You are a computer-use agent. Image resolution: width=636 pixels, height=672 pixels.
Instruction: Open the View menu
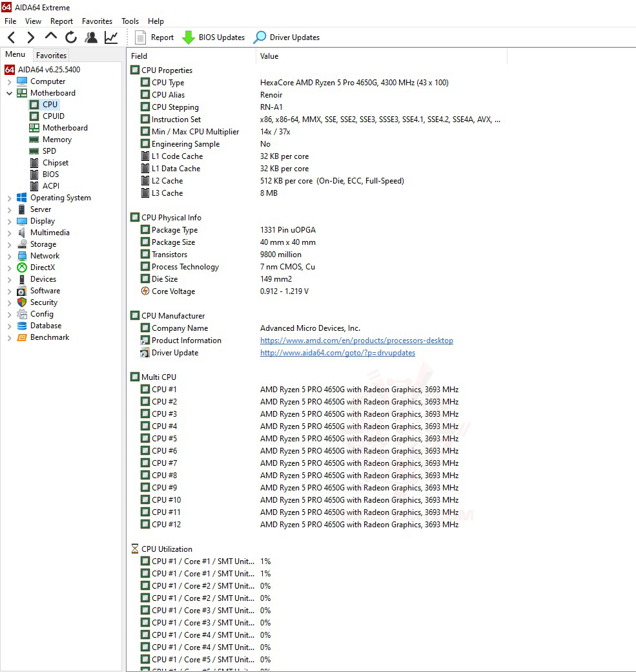click(x=33, y=21)
